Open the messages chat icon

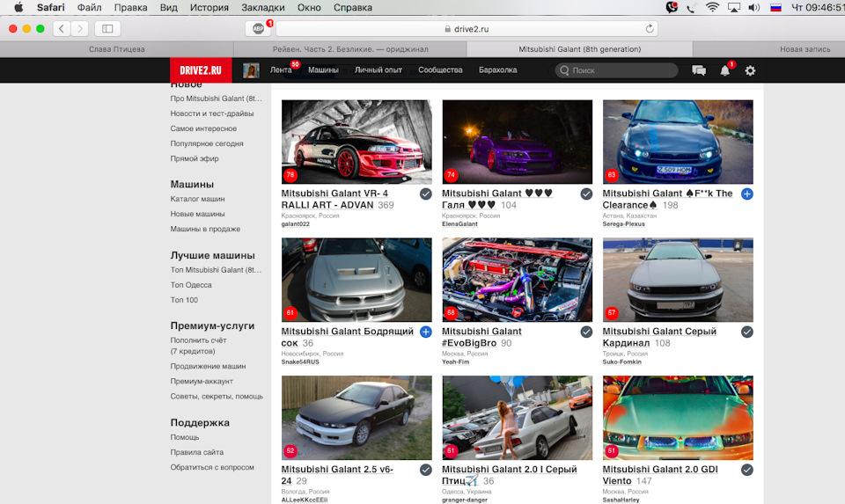tap(699, 70)
